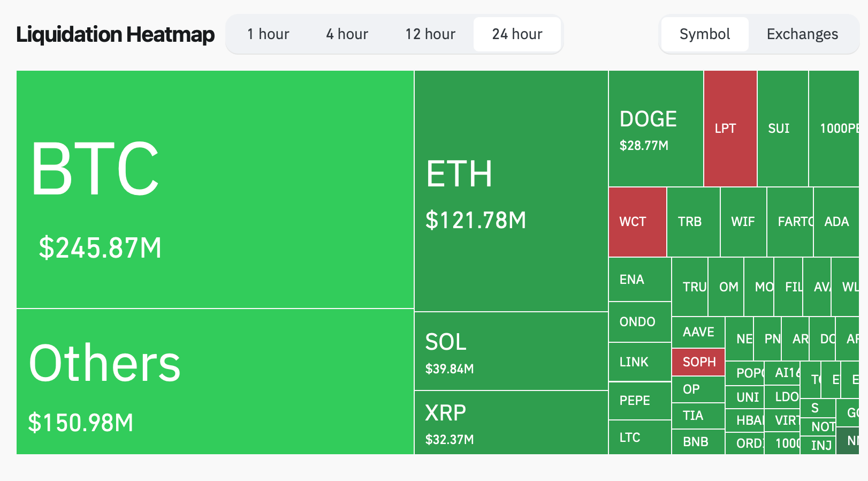Click the Liquidation Heatmap title
This screenshot has width=868, height=481.
pyautogui.click(x=115, y=34)
